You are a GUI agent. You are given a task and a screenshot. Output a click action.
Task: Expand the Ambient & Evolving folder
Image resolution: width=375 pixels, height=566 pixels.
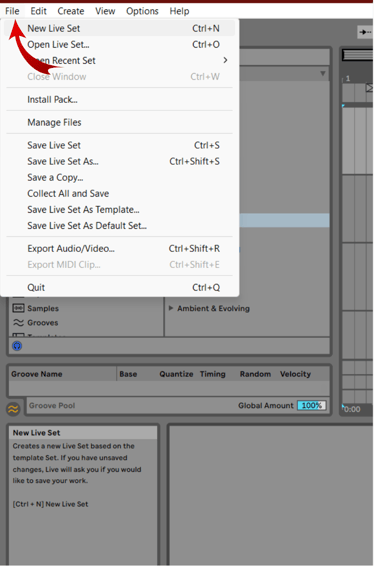(171, 308)
